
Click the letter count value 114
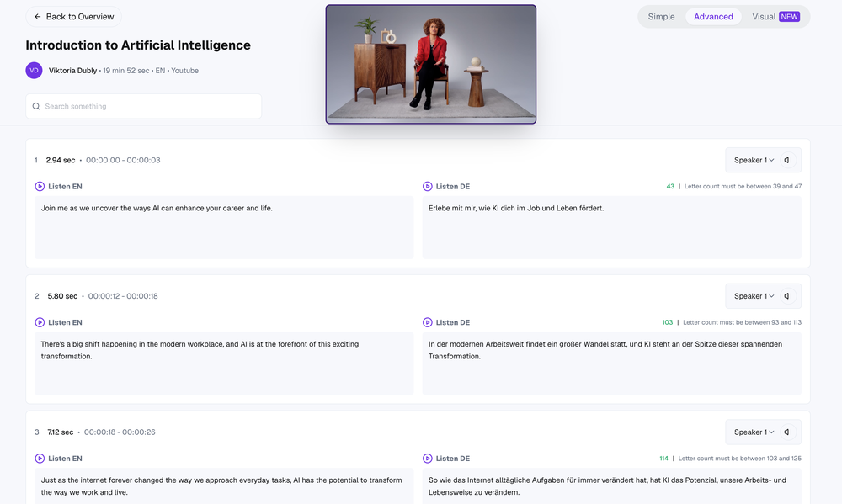pos(663,459)
